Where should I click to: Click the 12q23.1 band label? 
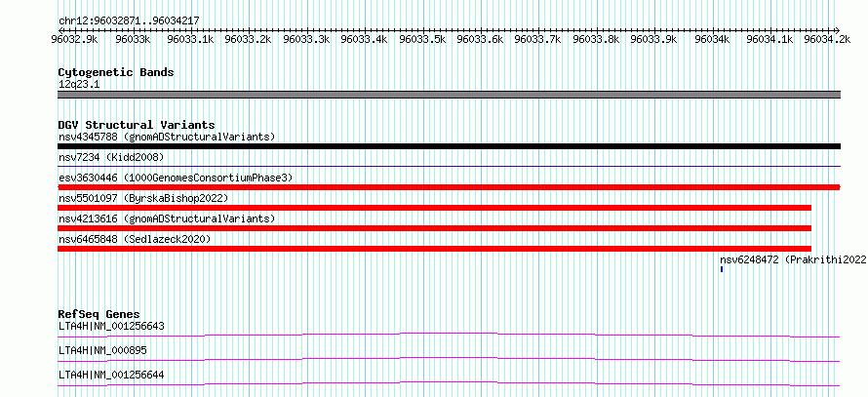coord(79,85)
